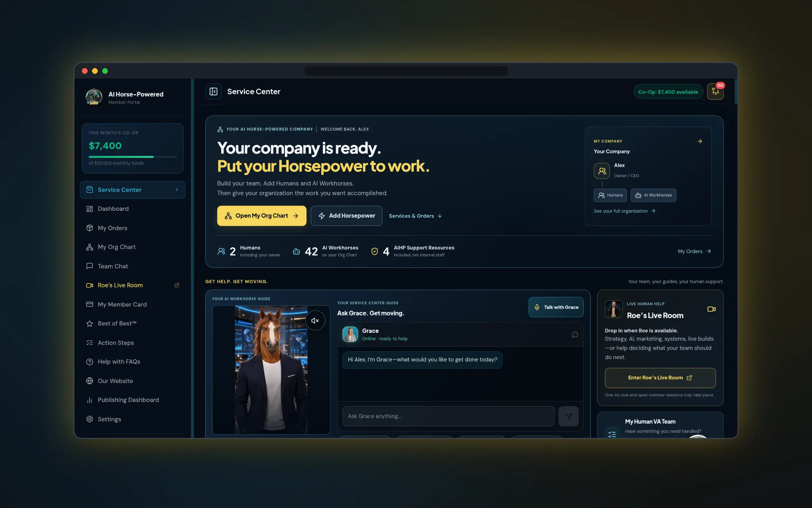Open Settings in the sidebar
This screenshot has height=508, width=812.
point(132,419)
